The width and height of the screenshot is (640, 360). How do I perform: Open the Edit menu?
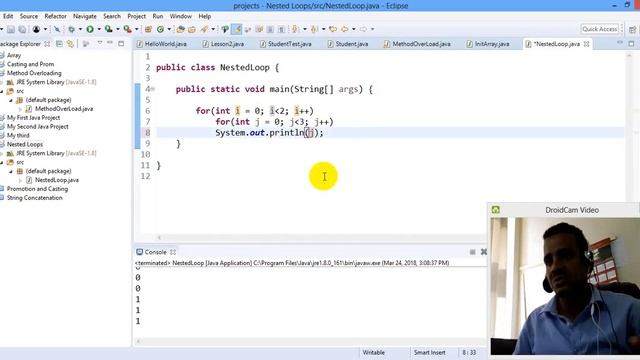(x=8, y=16)
